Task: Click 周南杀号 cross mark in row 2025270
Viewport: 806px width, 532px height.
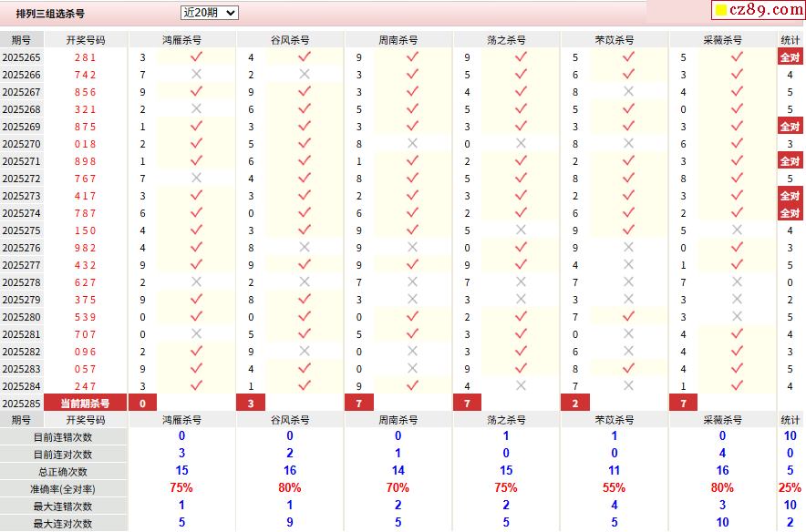Action: (412, 144)
